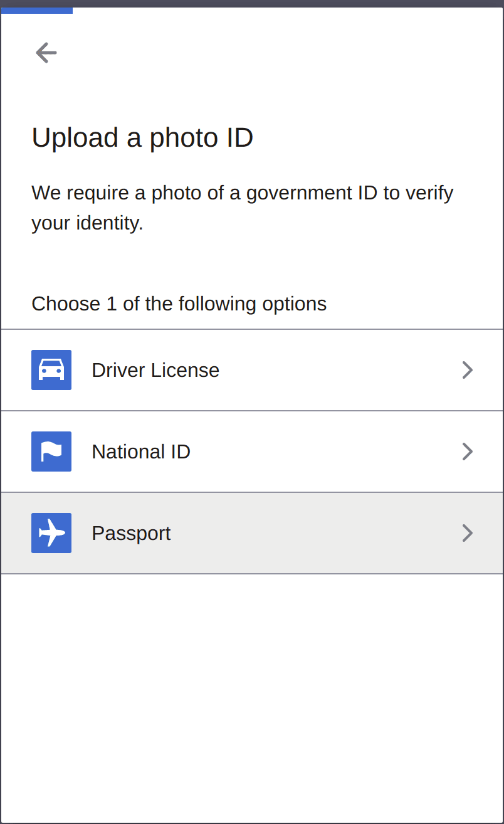The image size is (504, 824).
Task: Choose the highlighted Passport row's middle blank area
Action: [313, 533]
